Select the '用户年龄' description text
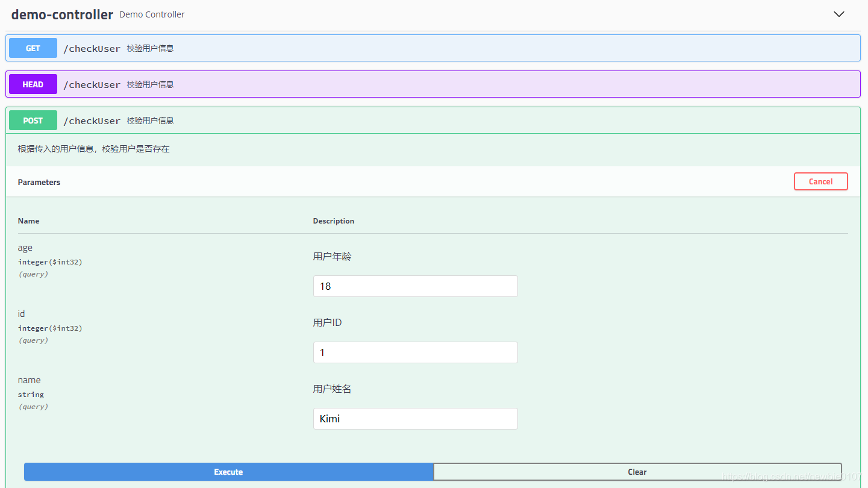Viewport: 868px width, 488px height. tap(333, 257)
